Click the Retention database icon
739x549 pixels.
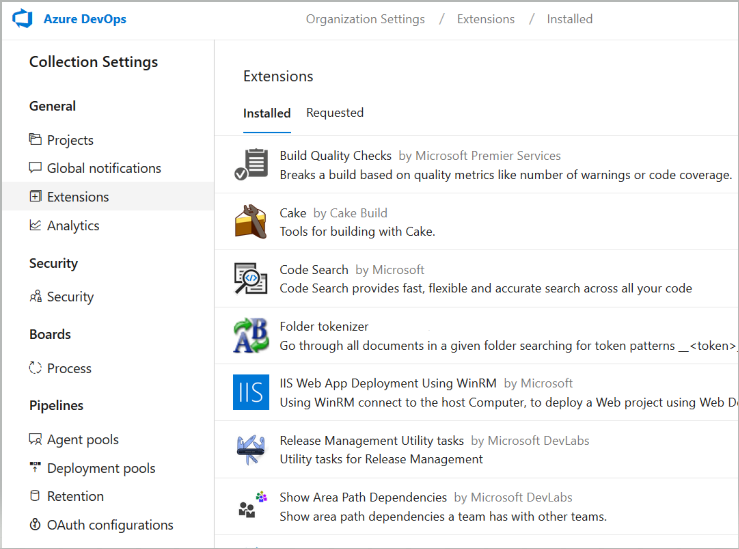click(x=35, y=496)
